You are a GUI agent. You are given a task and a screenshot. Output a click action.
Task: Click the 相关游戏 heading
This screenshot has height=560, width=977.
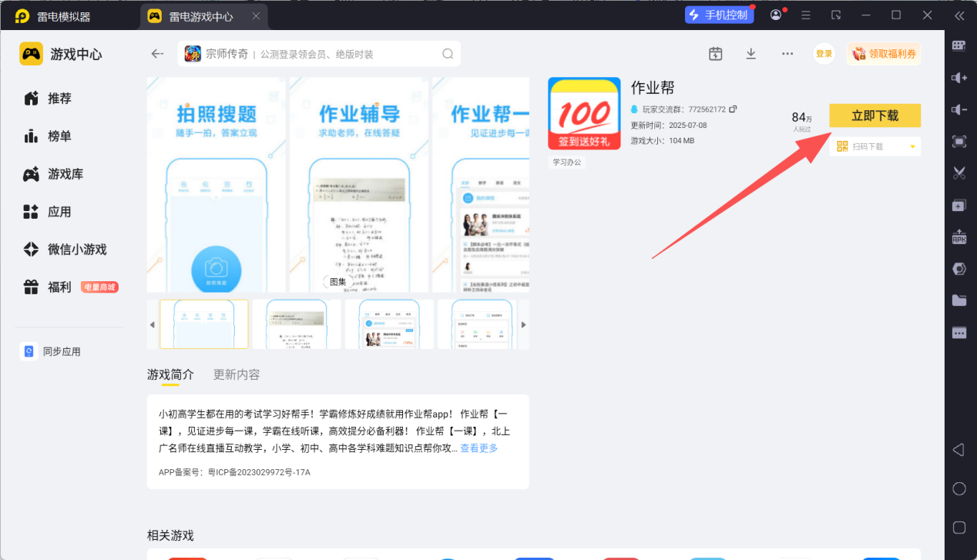coord(170,535)
